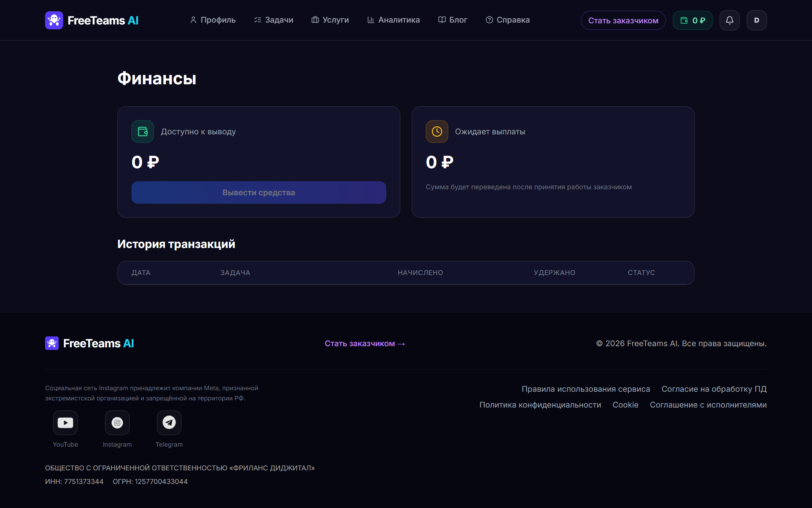Open Соглашение с исполнителями link
Image resolution: width=812 pixels, height=508 pixels.
coord(708,405)
